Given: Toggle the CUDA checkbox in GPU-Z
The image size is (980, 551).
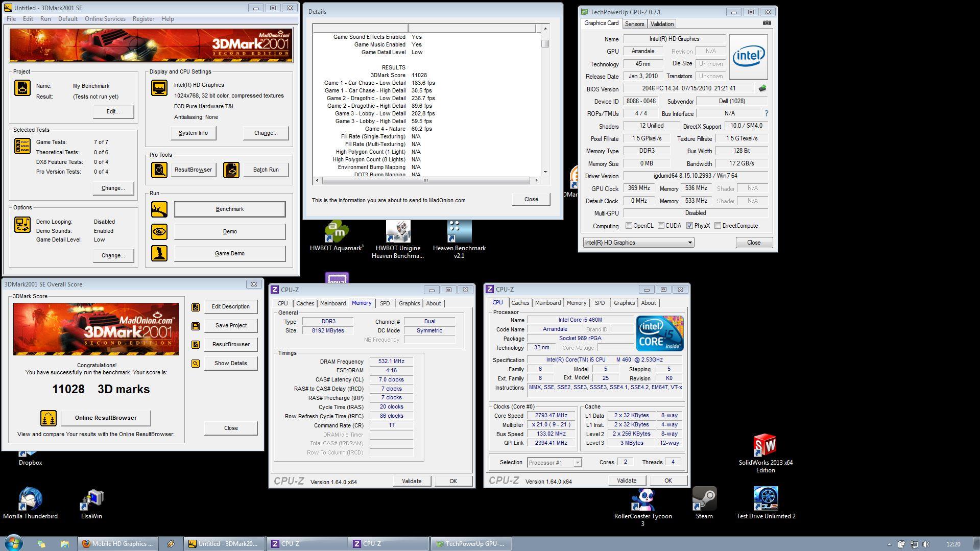Looking at the screenshot, I should coord(661,226).
